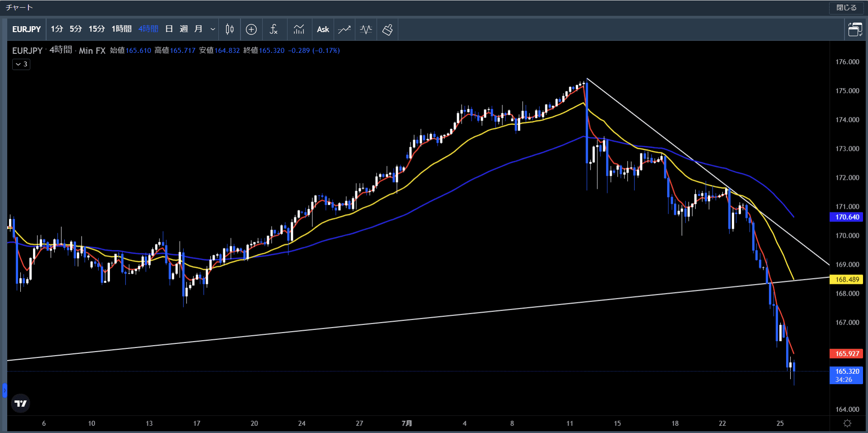Click the eraser tool icon
This screenshot has width=868, height=433.
(387, 29)
